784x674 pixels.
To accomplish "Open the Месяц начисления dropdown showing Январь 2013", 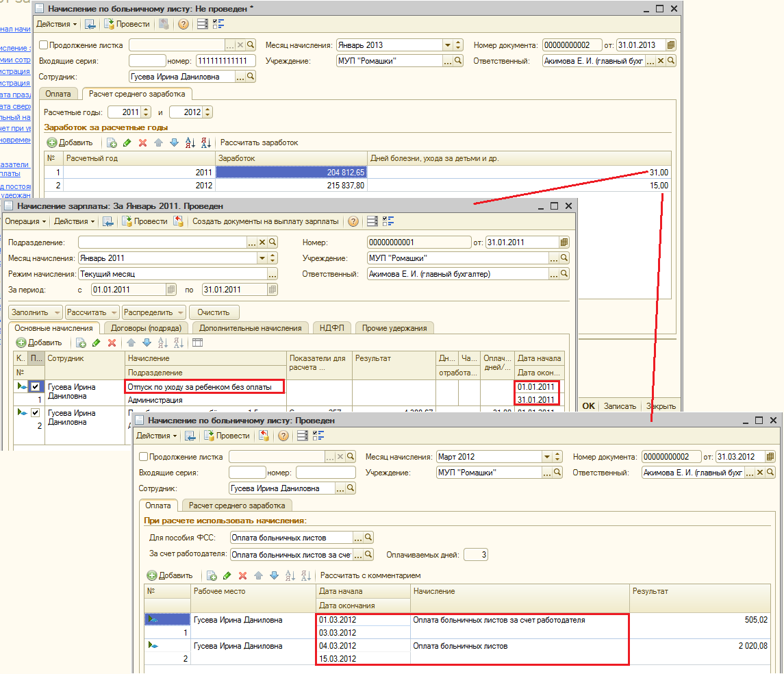I will click(x=447, y=45).
